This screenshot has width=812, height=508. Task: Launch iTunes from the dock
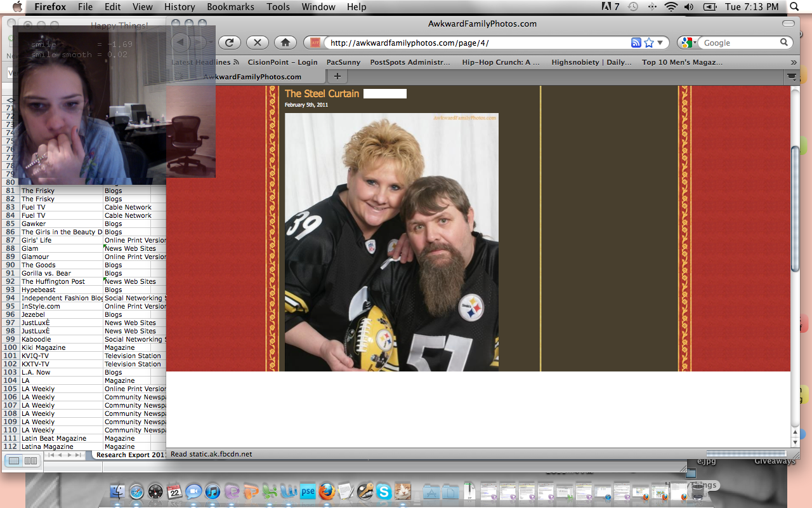213,491
